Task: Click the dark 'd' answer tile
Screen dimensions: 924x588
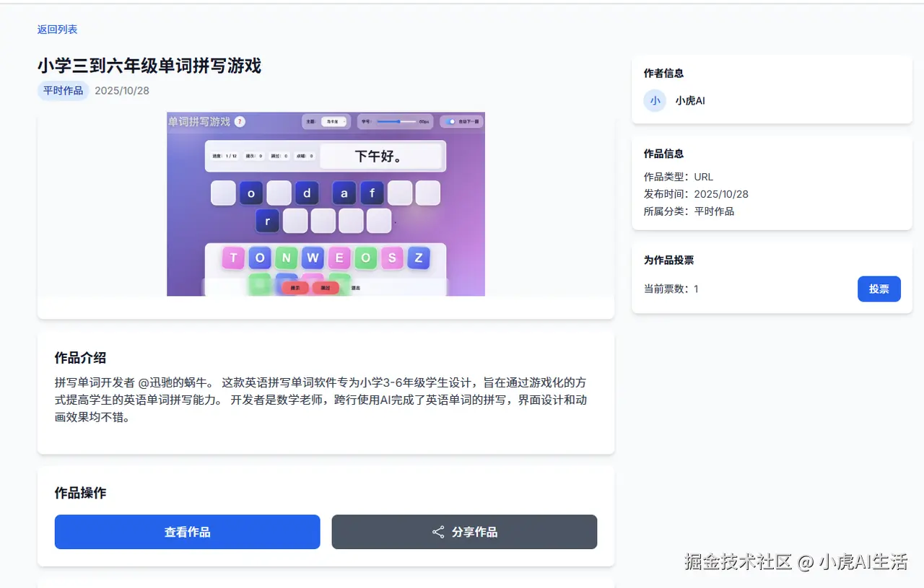Action: [x=307, y=193]
